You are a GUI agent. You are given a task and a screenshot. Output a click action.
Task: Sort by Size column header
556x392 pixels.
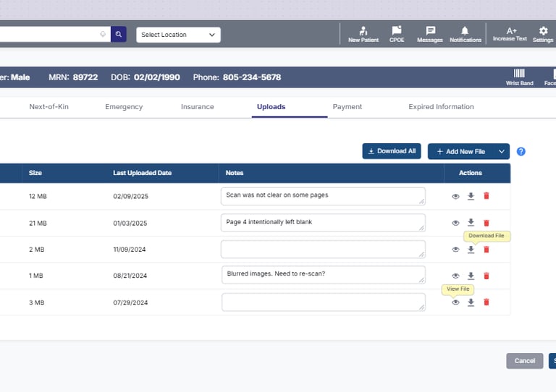coord(35,173)
